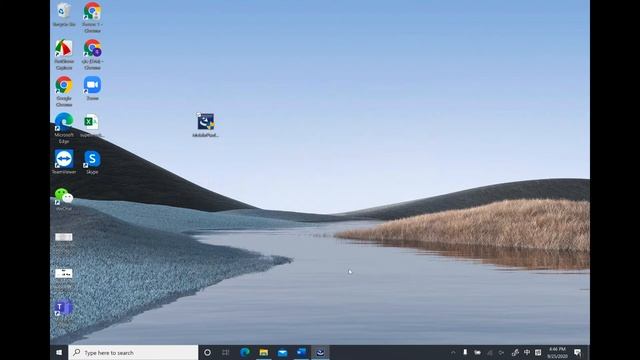
Task: Open the taskbar clock and calendar
Action: pos(557,352)
